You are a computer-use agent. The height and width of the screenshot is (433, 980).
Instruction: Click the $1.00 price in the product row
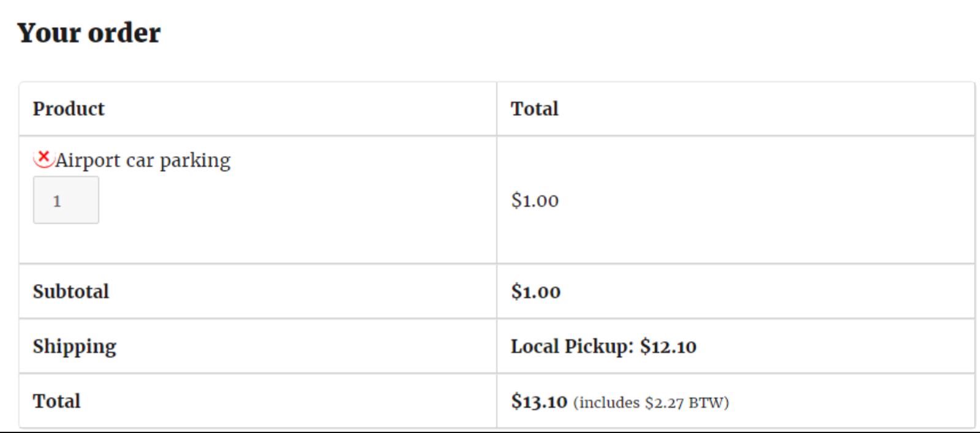pos(535,200)
